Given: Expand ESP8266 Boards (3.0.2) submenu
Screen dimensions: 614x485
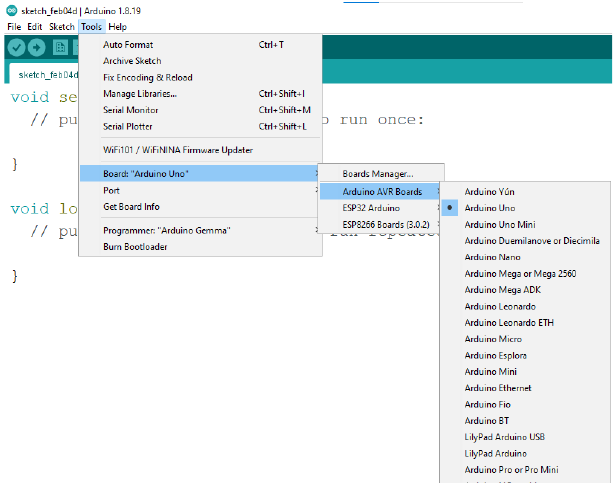Looking at the screenshot, I should pos(381,224).
